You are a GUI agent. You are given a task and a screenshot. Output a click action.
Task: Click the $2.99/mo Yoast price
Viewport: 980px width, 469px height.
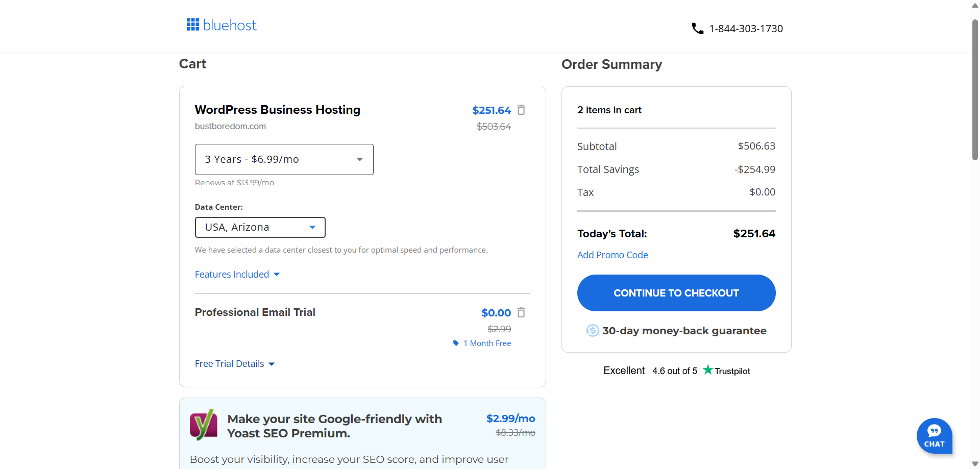pyautogui.click(x=510, y=418)
